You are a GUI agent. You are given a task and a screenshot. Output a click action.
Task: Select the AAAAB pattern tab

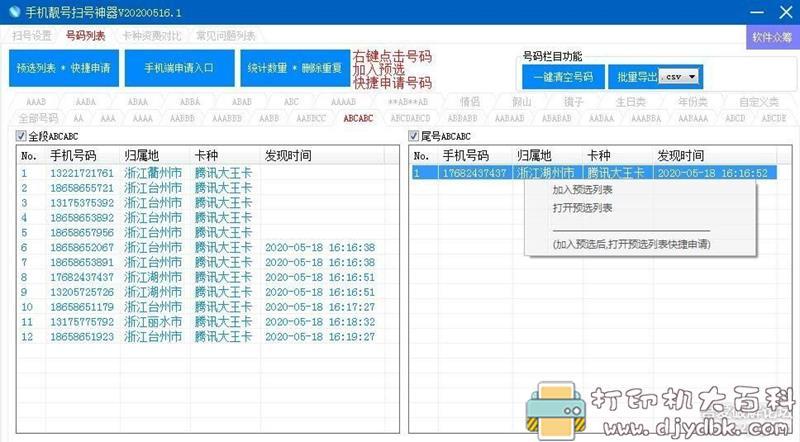(343, 102)
